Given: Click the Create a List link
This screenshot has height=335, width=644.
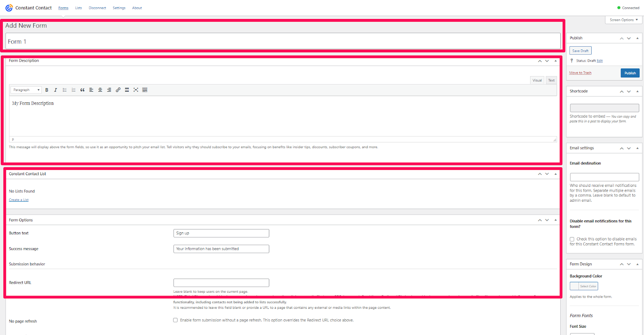Looking at the screenshot, I should click(19, 200).
